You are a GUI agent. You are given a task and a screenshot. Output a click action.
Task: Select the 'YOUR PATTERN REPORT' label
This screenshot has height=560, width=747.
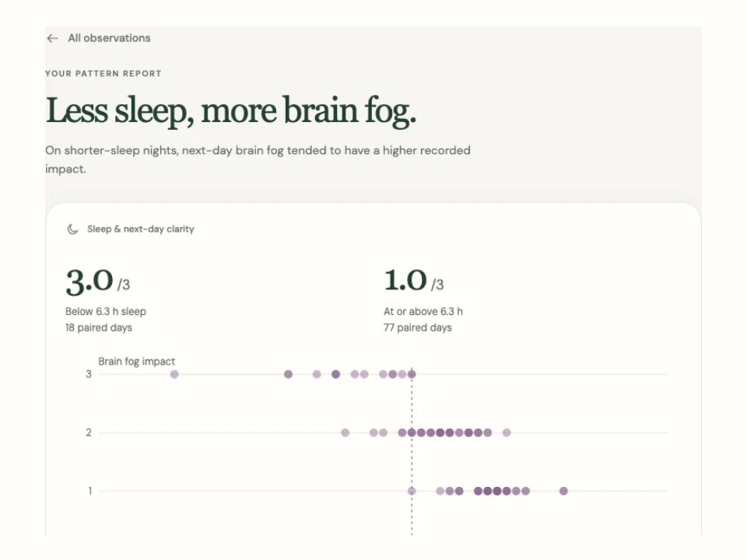click(x=103, y=74)
